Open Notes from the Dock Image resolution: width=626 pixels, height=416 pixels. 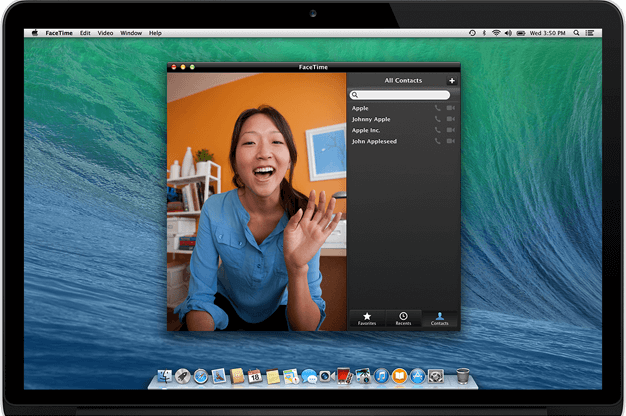(273, 376)
